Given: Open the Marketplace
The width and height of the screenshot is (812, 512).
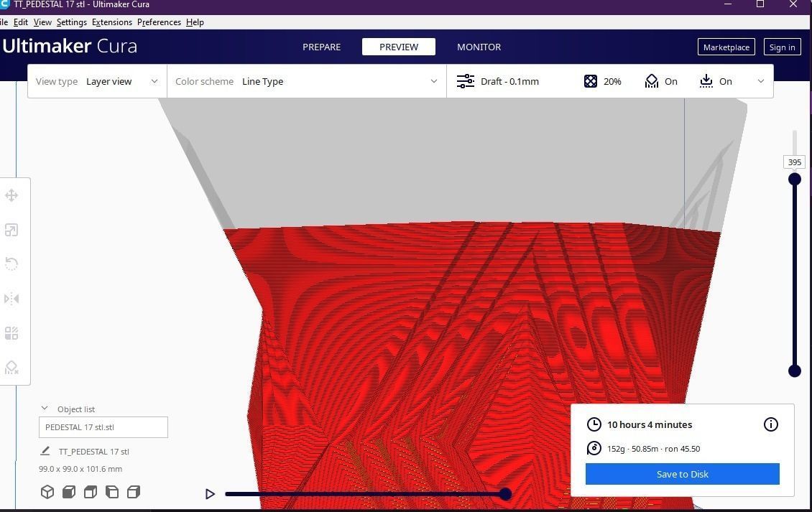Looking at the screenshot, I should pyautogui.click(x=726, y=47).
